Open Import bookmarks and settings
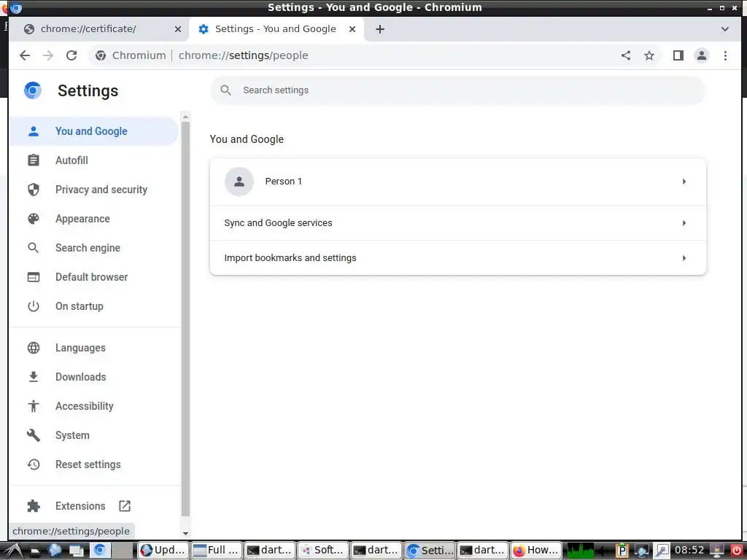Viewport: 747px width, 560px height. point(458,258)
